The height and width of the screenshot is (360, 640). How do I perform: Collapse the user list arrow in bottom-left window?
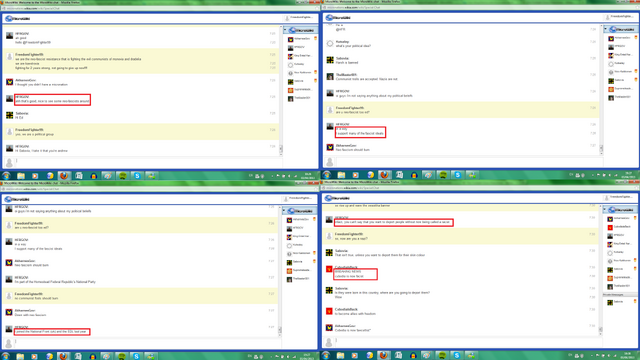(x=284, y=211)
